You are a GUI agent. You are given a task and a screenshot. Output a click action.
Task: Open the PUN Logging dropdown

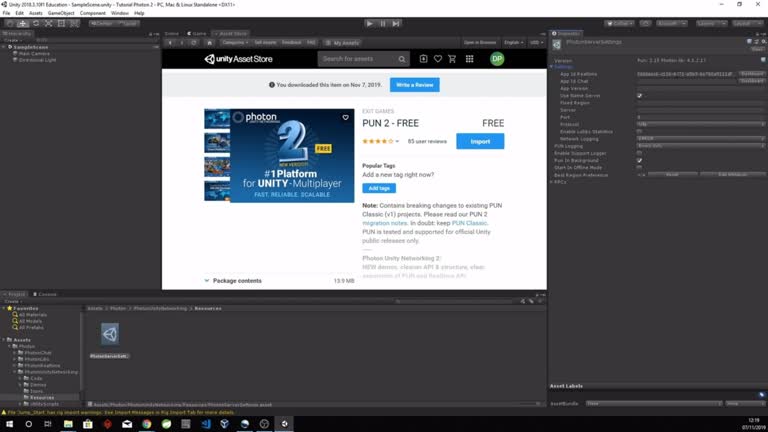tap(700, 146)
